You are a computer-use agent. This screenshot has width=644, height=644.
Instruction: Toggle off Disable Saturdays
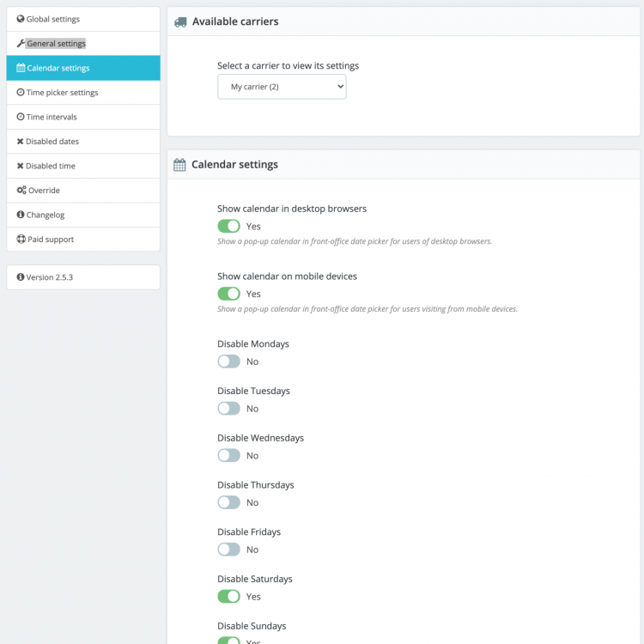pyautogui.click(x=228, y=596)
